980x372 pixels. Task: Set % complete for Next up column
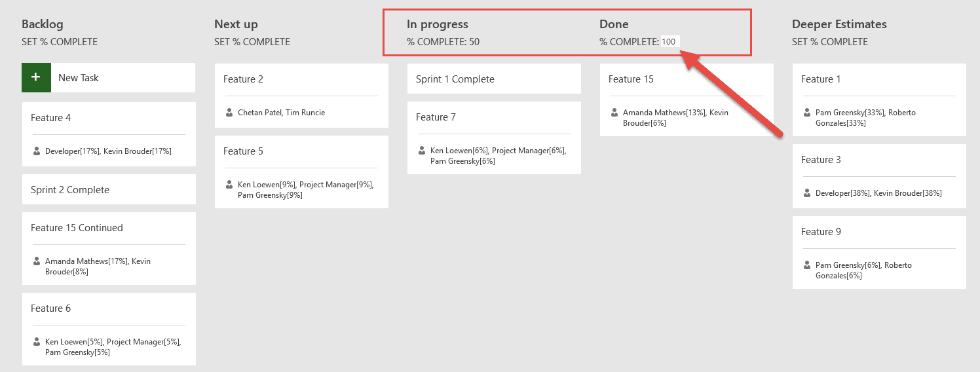pos(252,42)
